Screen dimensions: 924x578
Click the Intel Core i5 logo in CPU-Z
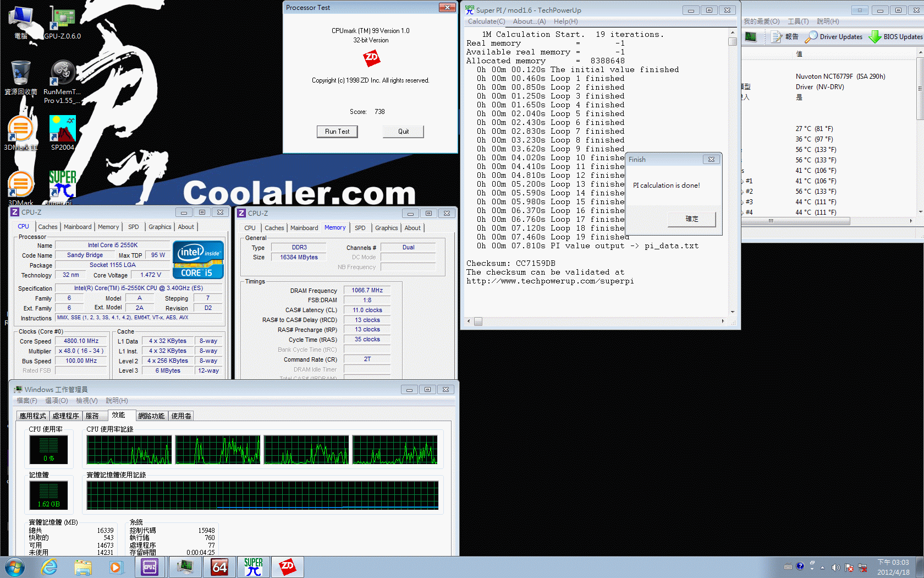(198, 260)
